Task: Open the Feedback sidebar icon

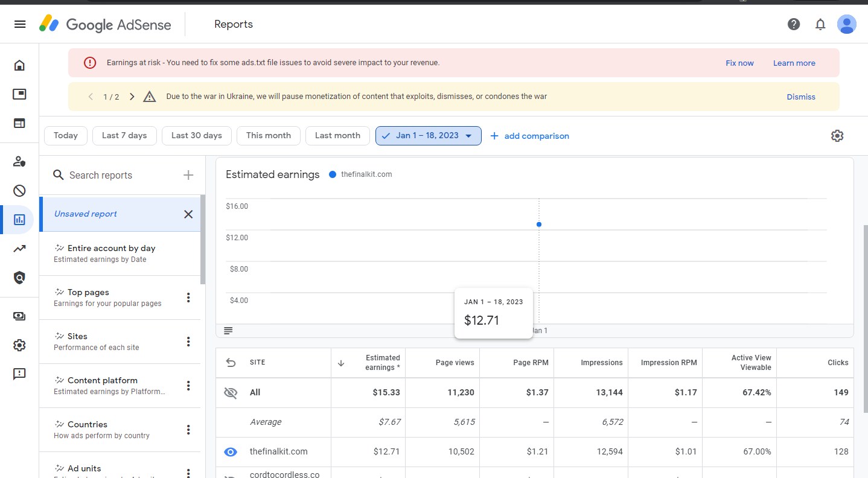Action: tap(19, 374)
